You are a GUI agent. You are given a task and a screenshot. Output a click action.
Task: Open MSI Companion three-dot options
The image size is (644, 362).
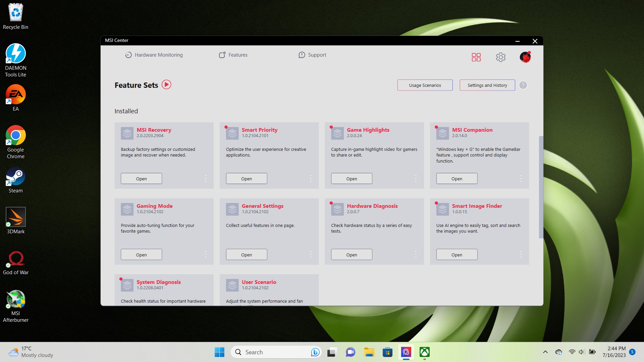[x=521, y=179]
